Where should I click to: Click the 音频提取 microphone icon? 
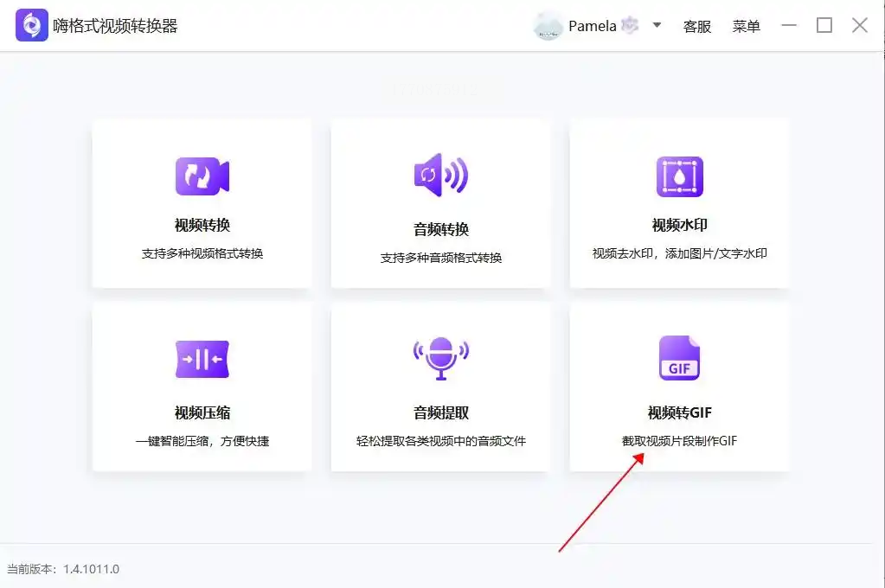tap(441, 358)
